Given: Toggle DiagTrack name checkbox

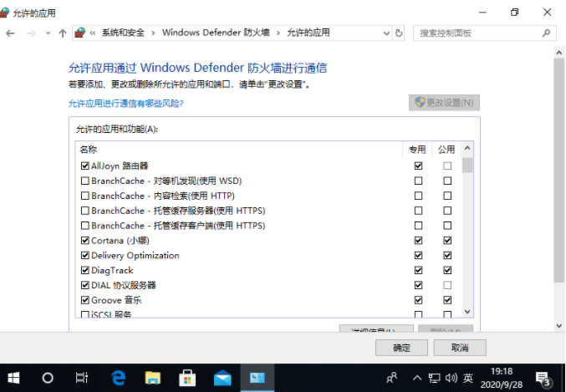Looking at the screenshot, I should (84, 270).
